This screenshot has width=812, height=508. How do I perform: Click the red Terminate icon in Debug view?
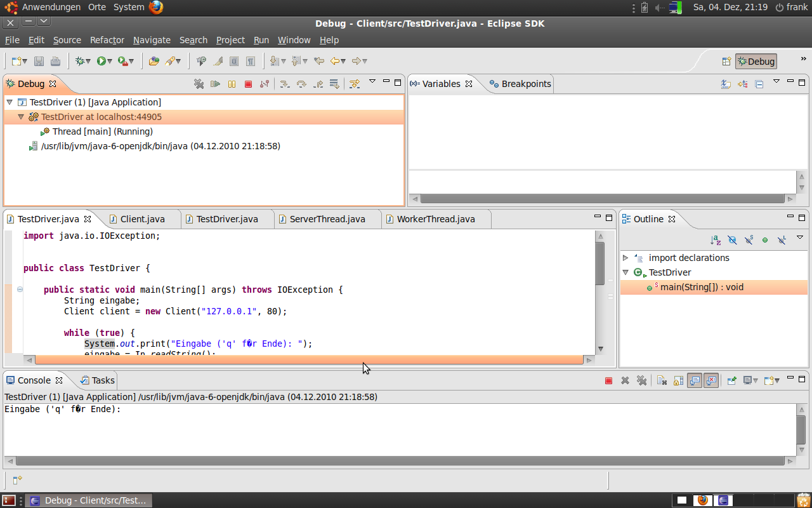pos(248,83)
